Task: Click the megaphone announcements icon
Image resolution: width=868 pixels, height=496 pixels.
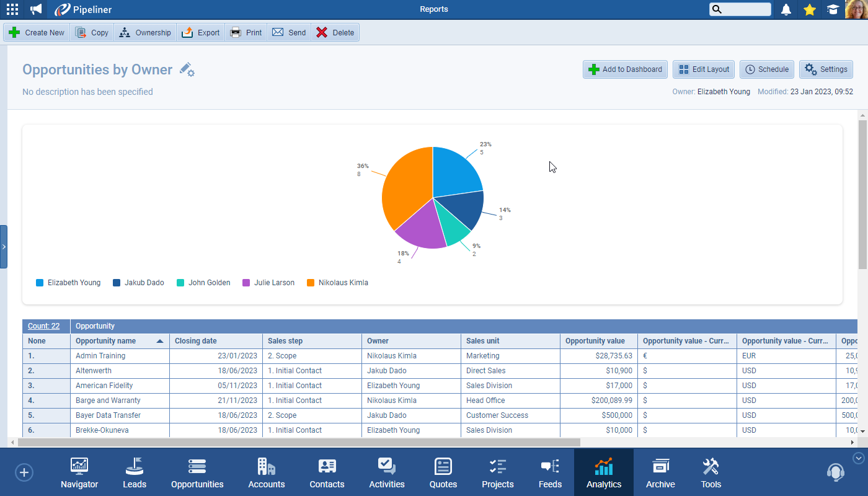Action: 37,9
